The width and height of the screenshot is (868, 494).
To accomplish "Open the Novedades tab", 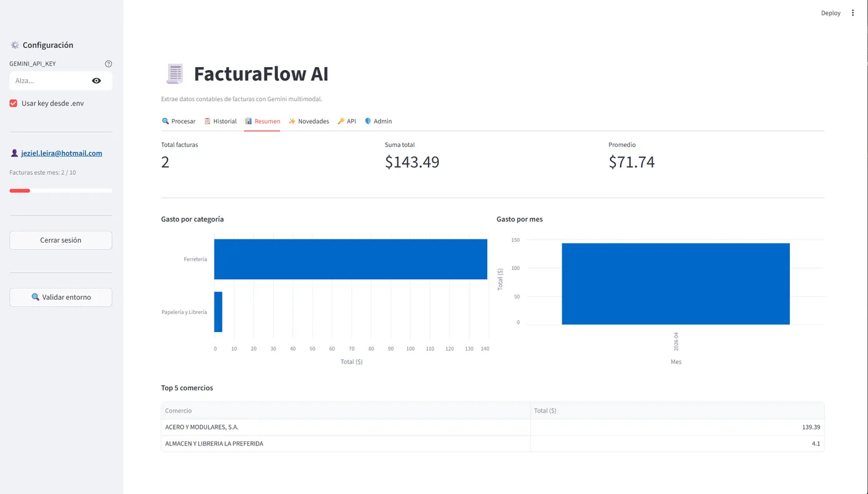I will pos(309,121).
